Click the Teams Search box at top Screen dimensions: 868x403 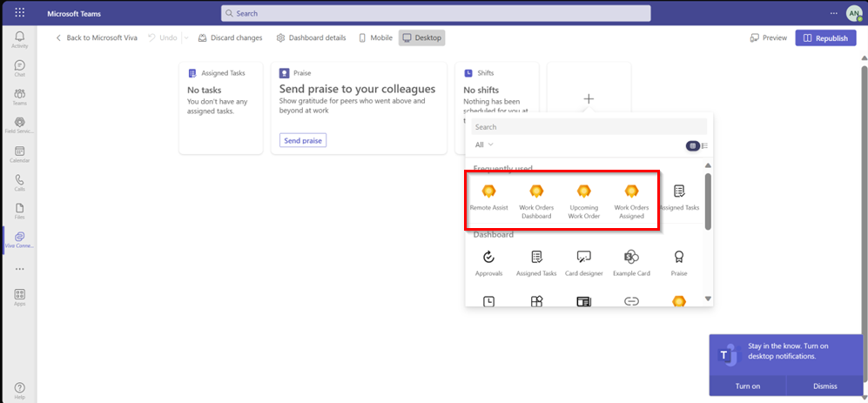pyautogui.click(x=435, y=13)
